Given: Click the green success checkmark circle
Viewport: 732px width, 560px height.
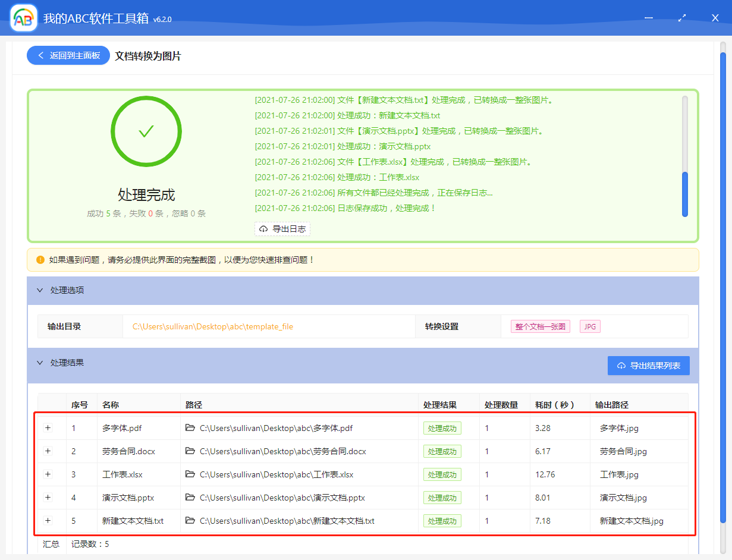Looking at the screenshot, I should (146, 131).
